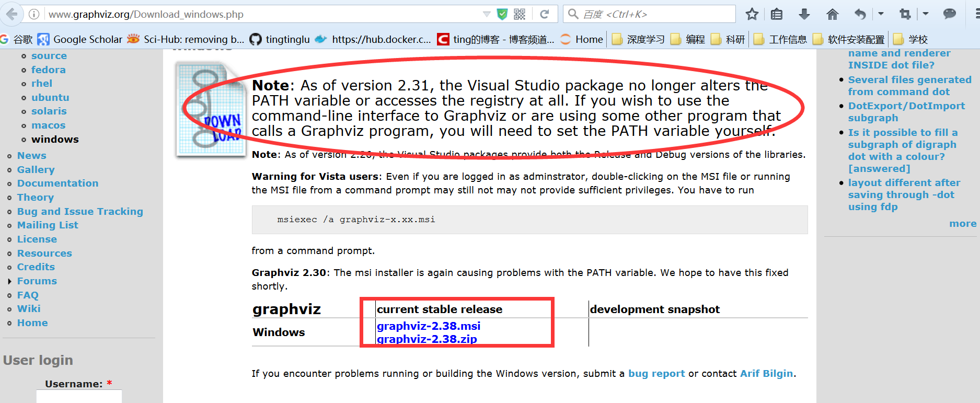980x403 pixels.
Task: Open the ubuntu download link
Action: coord(50,97)
